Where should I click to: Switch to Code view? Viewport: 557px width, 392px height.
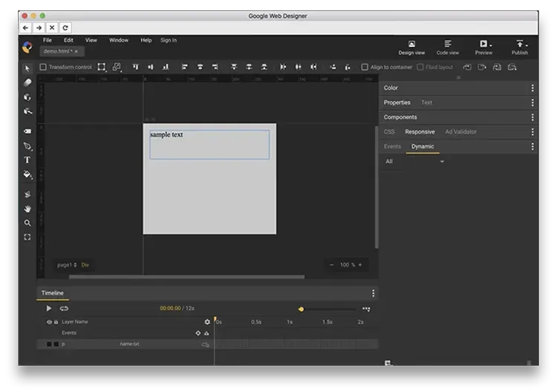click(447, 48)
